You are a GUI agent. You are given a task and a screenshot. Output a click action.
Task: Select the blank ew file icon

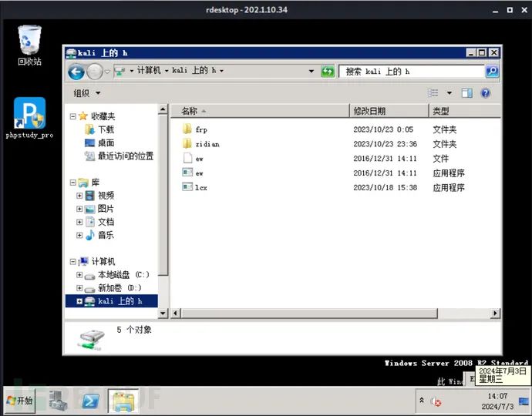(187, 158)
